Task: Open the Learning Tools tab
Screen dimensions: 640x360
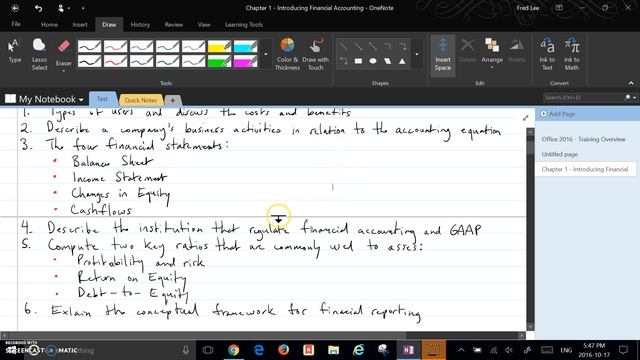Action: pos(244,24)
